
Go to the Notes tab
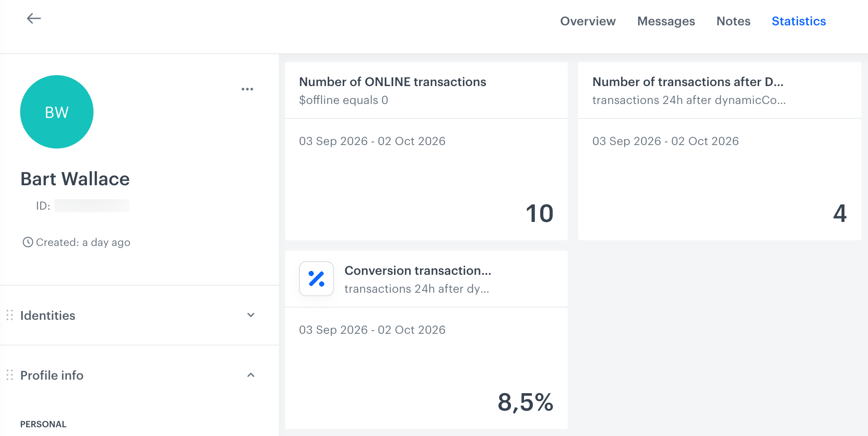coord(733,21)
